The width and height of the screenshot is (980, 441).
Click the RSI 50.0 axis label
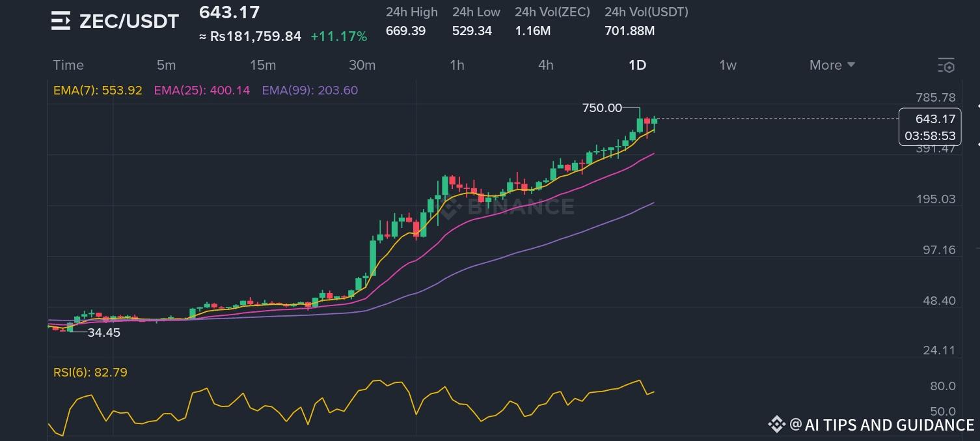943,412
